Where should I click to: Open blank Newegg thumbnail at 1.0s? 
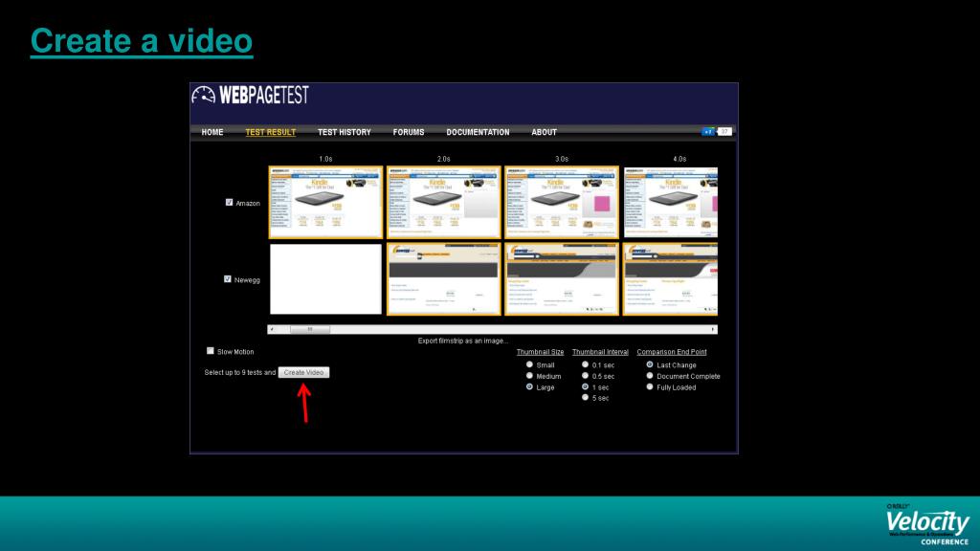click(325, 279)
